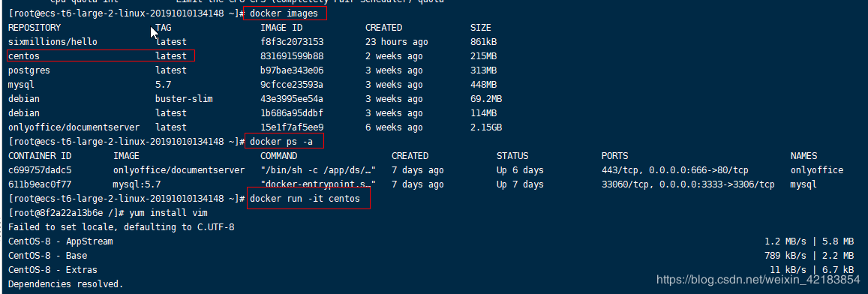Click image ID f8f3c2073153
Viewport: 868px width, 294px height.
[292, 41]
